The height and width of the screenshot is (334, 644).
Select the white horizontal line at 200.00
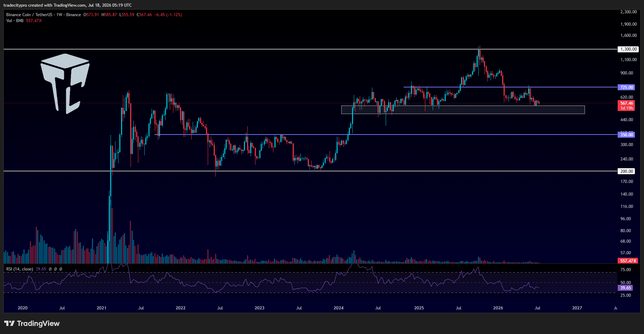[x=310, y=171]
